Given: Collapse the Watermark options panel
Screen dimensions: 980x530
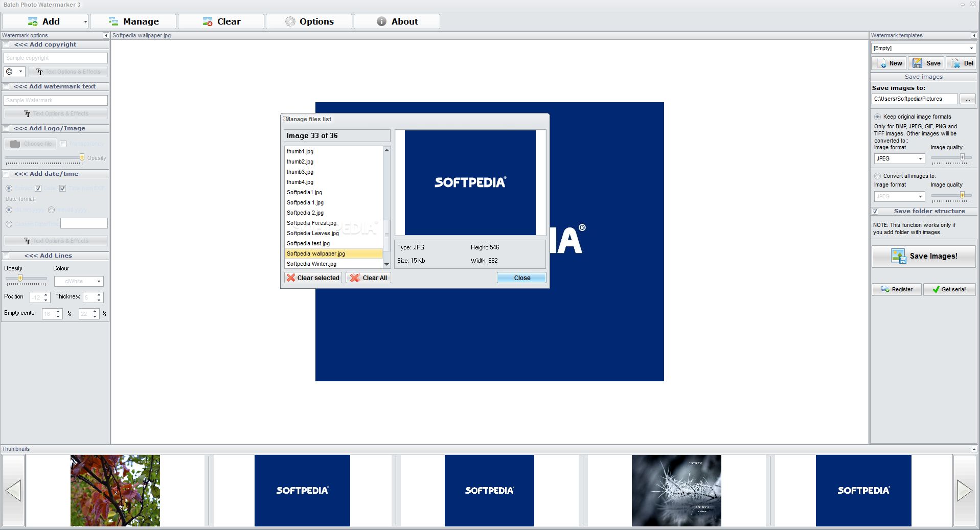Looking at the screenshot, I should click(x=106, y=36).
